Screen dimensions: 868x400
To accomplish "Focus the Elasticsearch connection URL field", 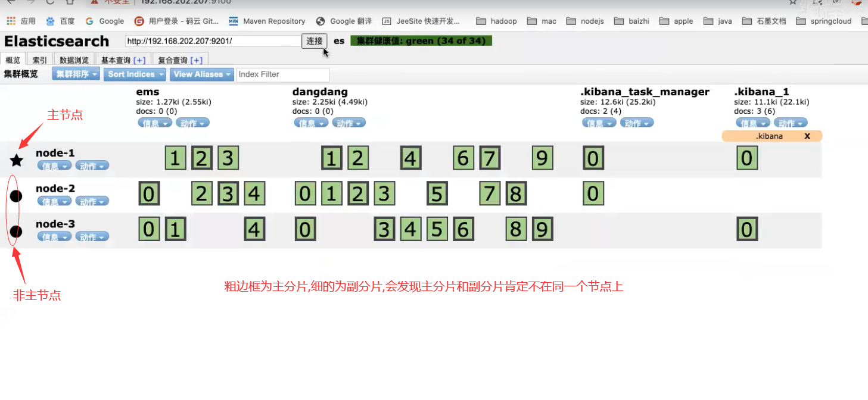I will [x=213, y=41].
